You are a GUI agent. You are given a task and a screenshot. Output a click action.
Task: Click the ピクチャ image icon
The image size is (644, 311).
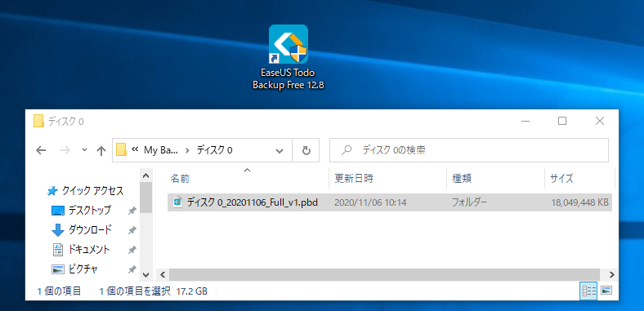point(58,269)
